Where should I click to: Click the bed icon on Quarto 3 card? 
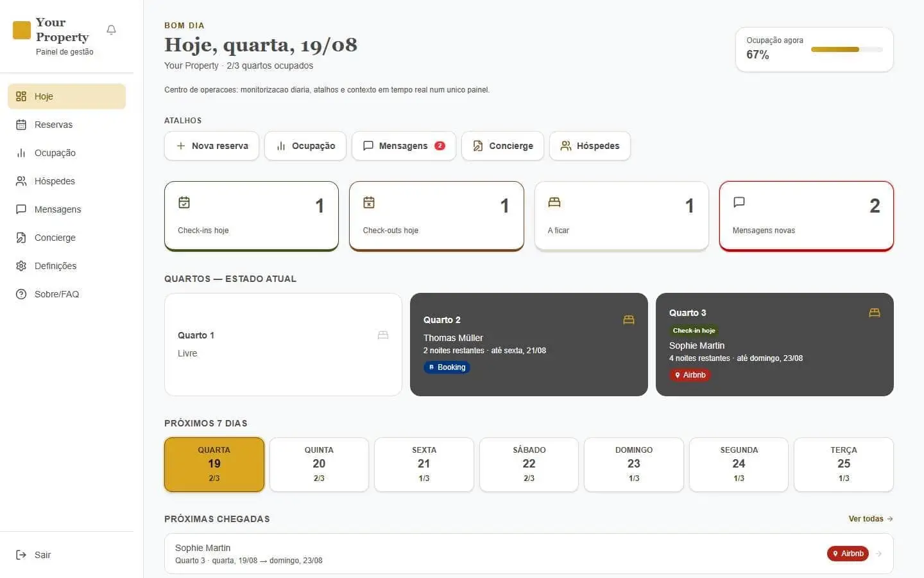click(875, 313)
